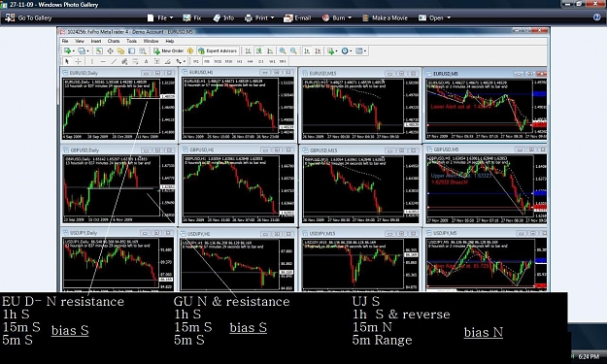Select the Cursor arrow tool

tap(67, 61)
